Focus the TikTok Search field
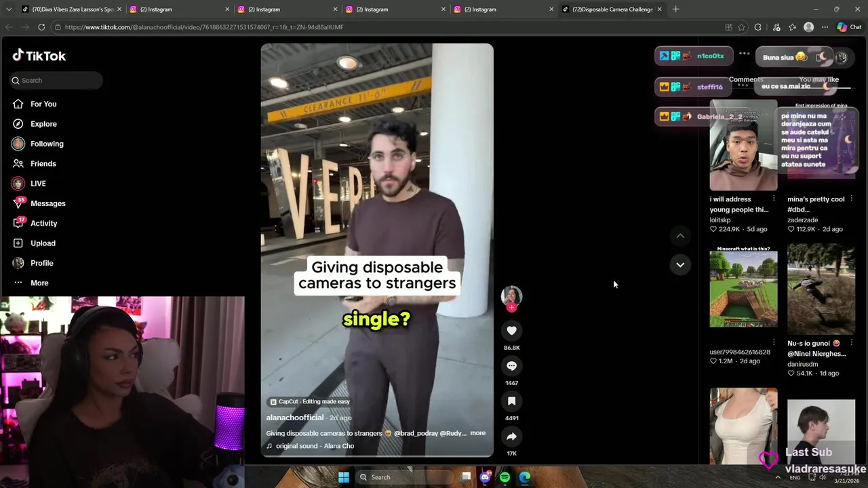The width and height of the screenshot is (868, 488). [56, 80]
